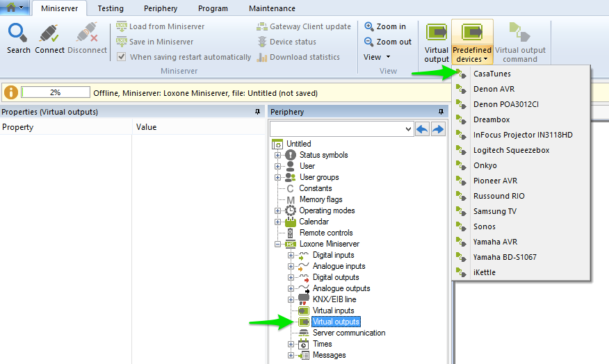Viewport: 609px width, 364px height.
Task: Click the Zoom in magnifier icon
Action: pos(369,26)
